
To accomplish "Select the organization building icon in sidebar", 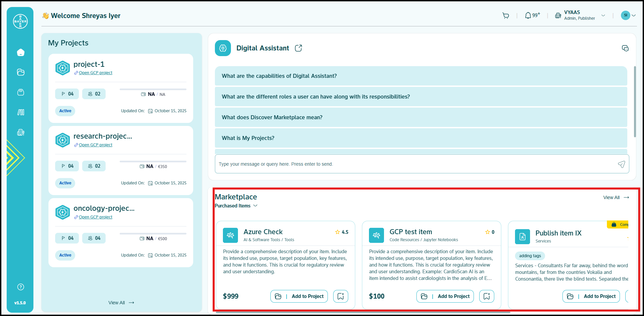I will pos(21,132).
